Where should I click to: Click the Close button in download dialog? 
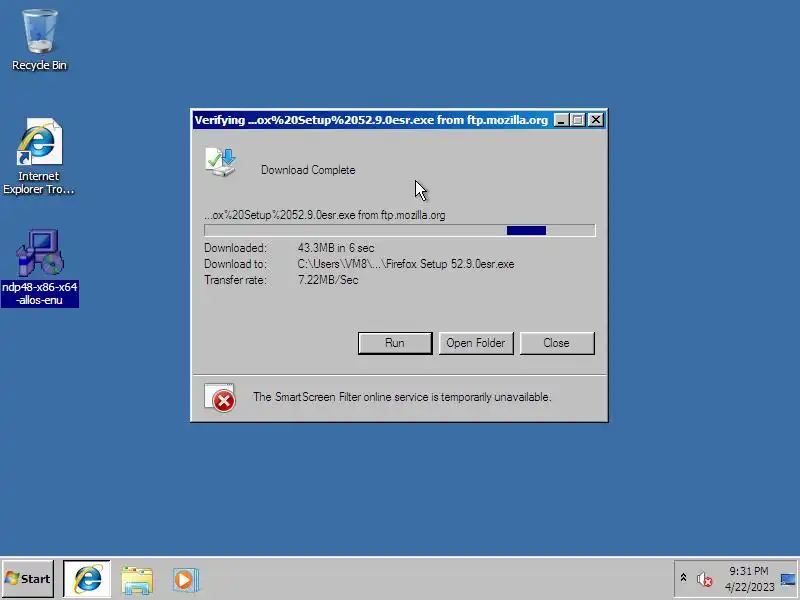point(557,343)
